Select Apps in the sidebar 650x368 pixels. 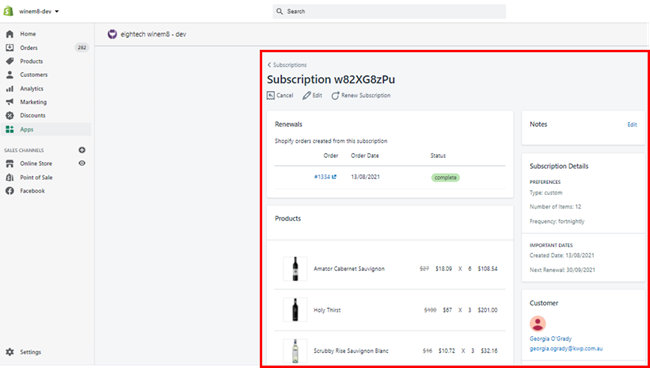click(x=46, y=129)
